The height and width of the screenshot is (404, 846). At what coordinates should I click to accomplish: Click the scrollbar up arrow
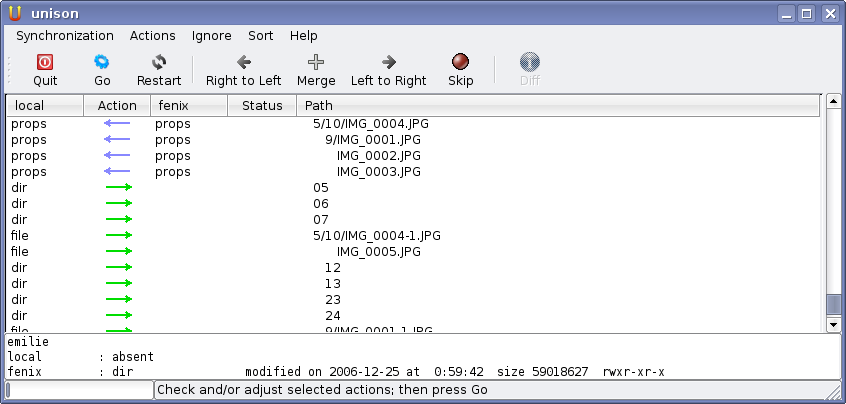[x=834, y=101]
